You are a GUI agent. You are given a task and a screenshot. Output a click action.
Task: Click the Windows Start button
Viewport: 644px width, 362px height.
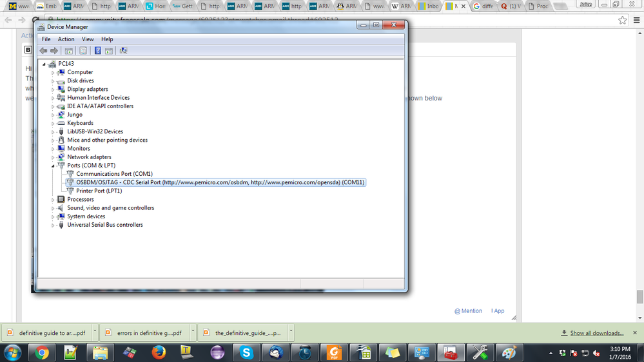tap(13, 352)
